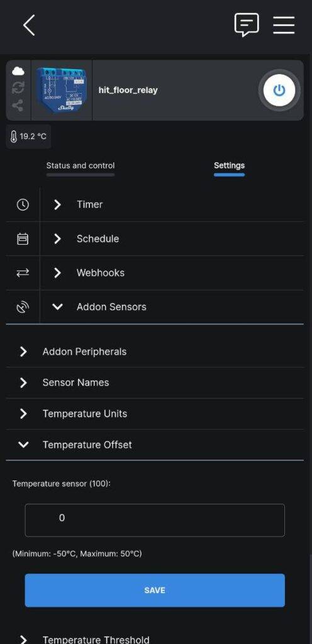
Task: Toggle the hit_floor_relay power button
Action: coord(279,90)
